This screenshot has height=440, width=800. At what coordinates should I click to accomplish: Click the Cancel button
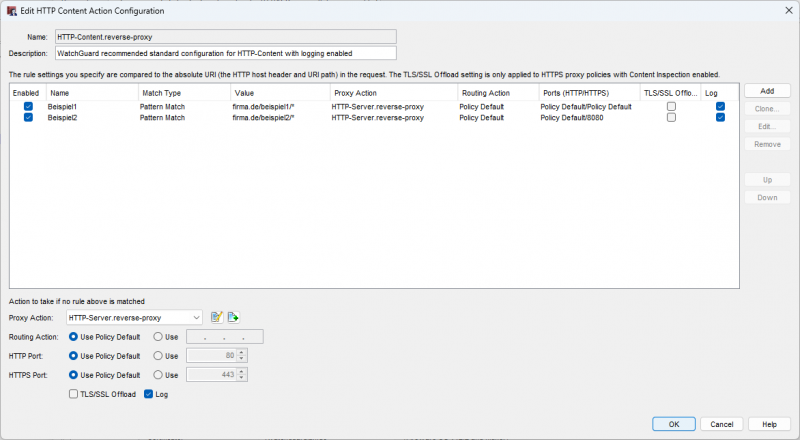(721, 424)
